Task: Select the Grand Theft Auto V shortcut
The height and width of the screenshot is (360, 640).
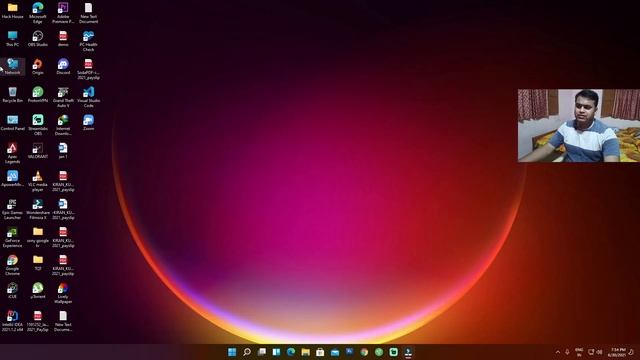Action: [x=63, y=97]
